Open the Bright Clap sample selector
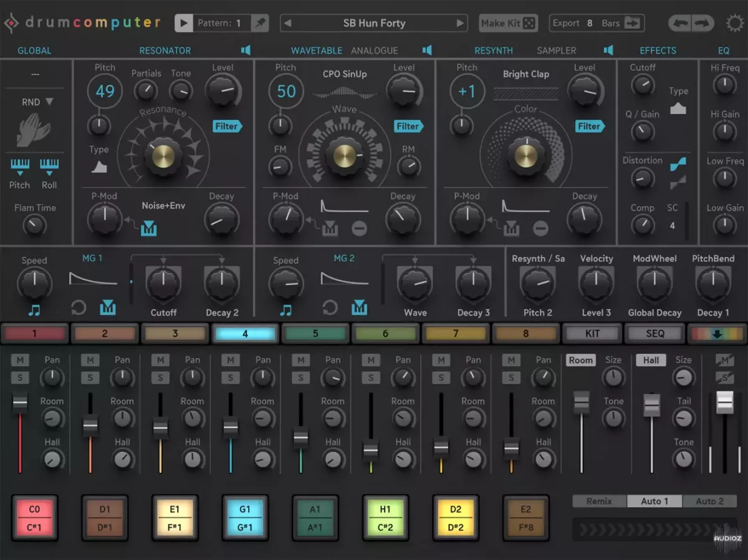 point(526,74)
